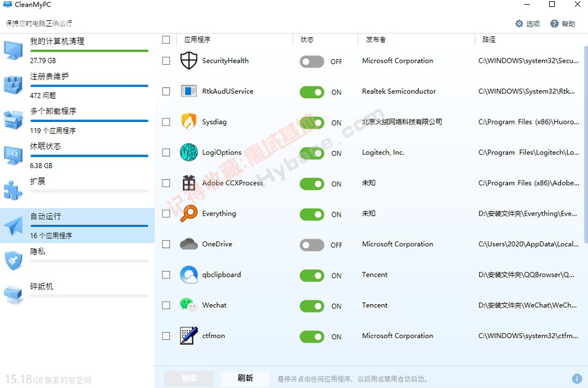The image size is (588, 388).
Task: Check the select-all header checkbox
Action: [x=166, y=40]
